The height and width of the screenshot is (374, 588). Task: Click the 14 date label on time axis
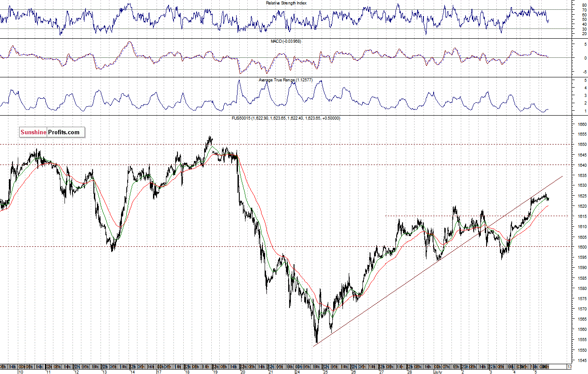point(132,371)
